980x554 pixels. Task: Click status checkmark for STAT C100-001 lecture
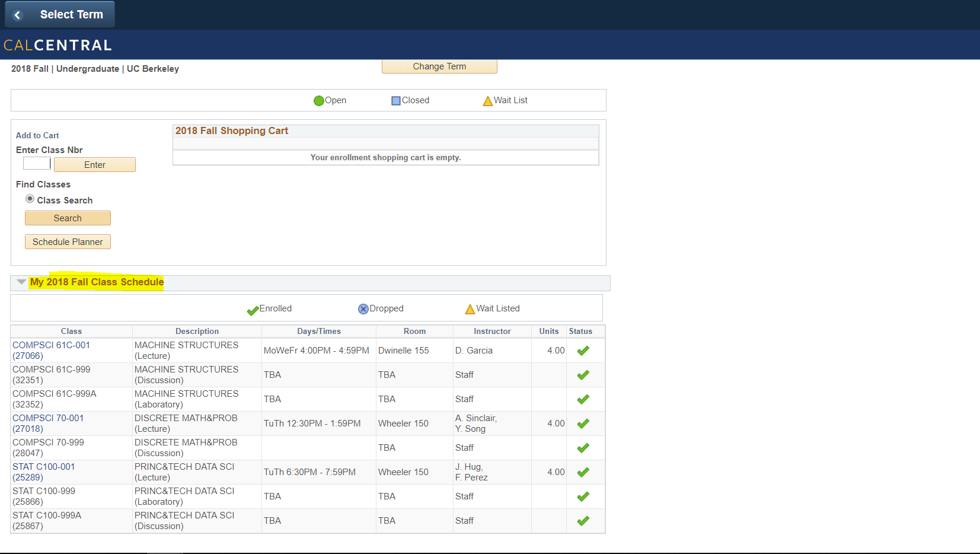point(583,472)
